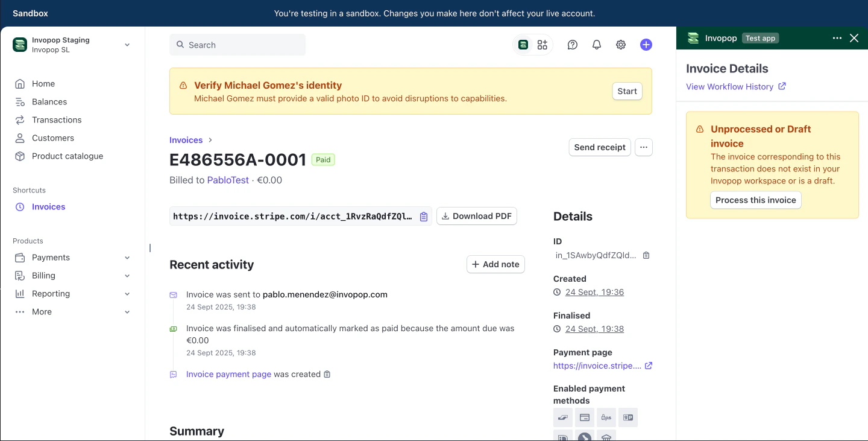Click the Process this invoice button

coord(755,200)
